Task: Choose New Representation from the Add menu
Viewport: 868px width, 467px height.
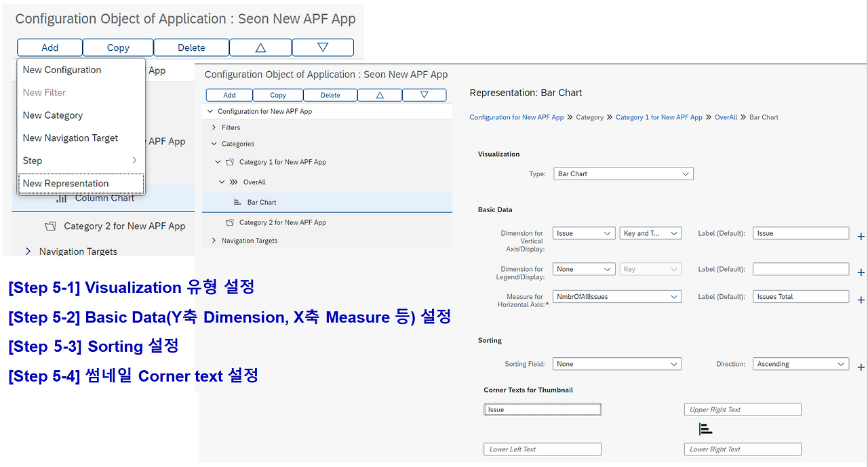Action: tap(81, 183)
